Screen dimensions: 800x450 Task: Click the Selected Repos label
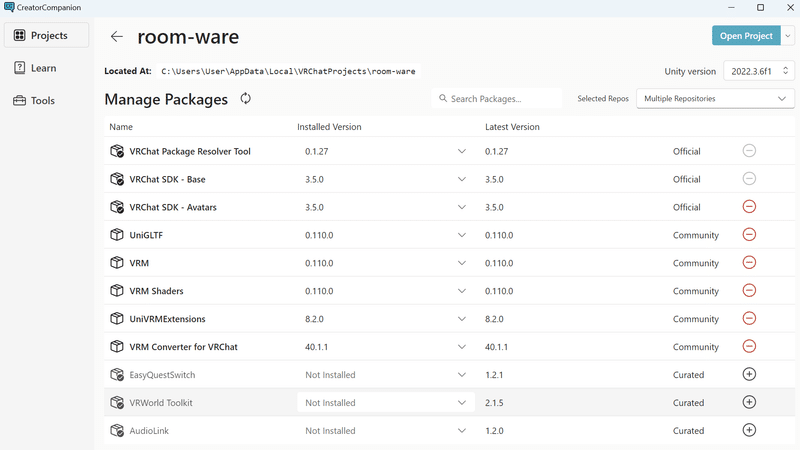603,98
